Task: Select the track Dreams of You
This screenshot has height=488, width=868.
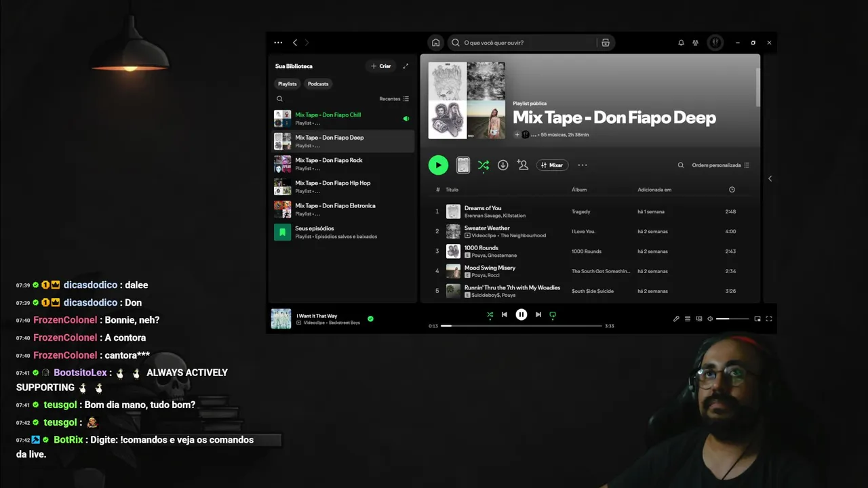Action: point(483,208)
